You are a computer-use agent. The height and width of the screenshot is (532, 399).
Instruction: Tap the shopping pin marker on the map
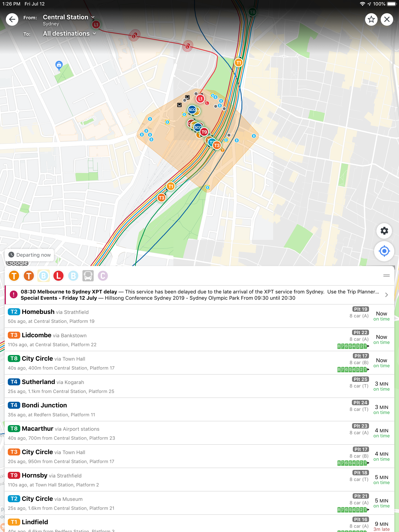pos(59,65)
